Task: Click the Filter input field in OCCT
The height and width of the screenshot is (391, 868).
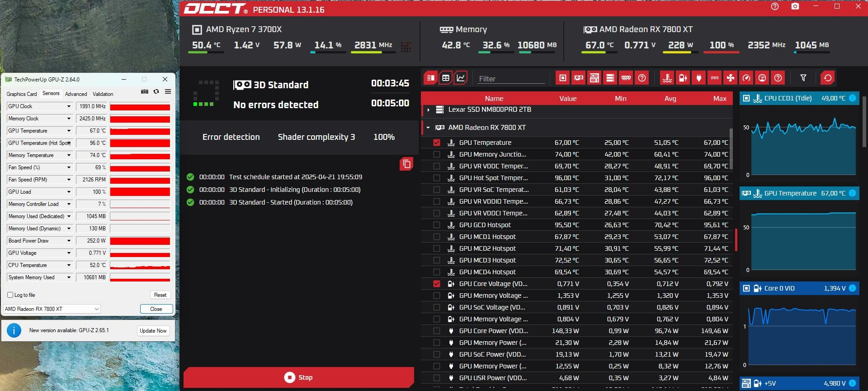Action: (x=511, y=79)
